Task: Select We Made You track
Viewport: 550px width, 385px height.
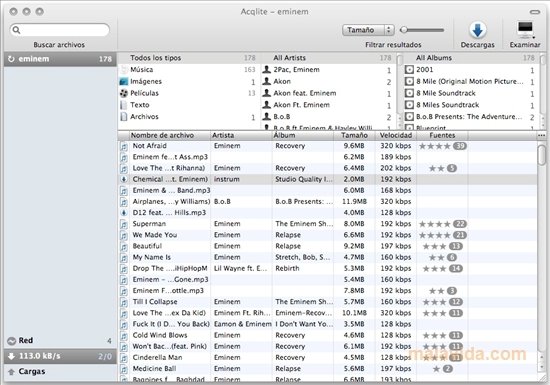Action: (328, 235)
